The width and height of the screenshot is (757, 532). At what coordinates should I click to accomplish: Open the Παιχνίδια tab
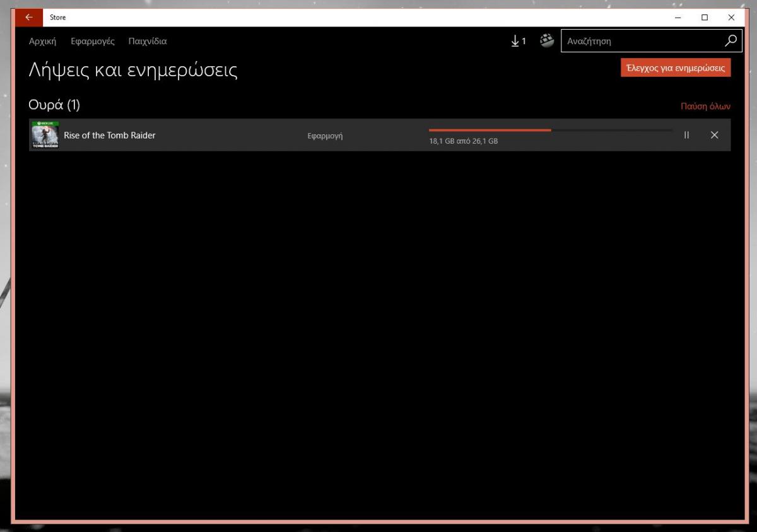click(x=148, y=42)
